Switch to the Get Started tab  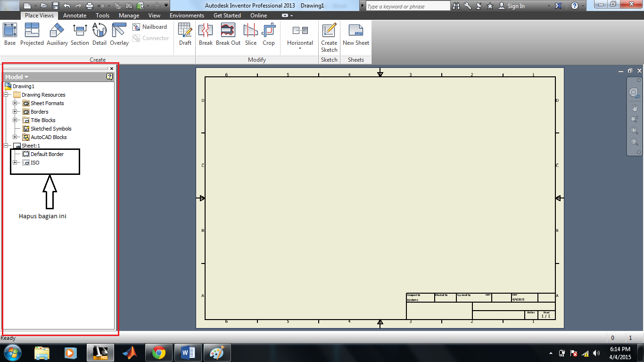[227, 16]
